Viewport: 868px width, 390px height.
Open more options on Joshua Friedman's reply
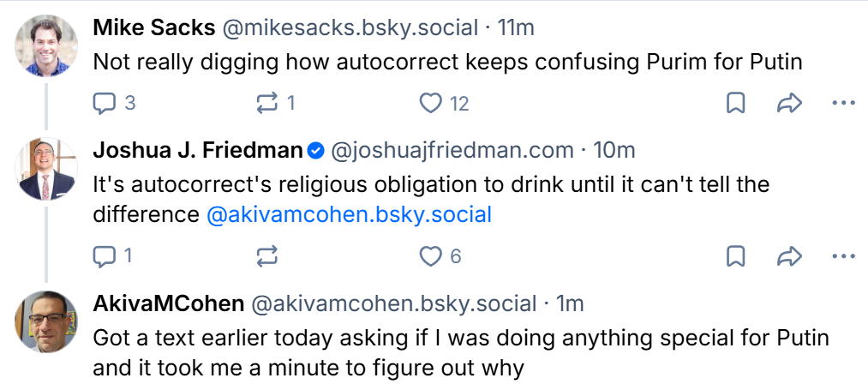[843, 255]
